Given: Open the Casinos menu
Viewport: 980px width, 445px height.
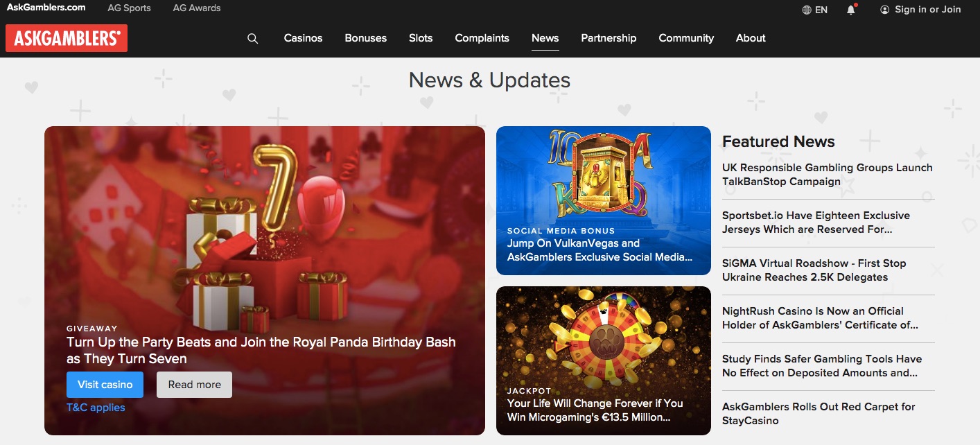Looking at the screenshot, I should tap(303, 38).
